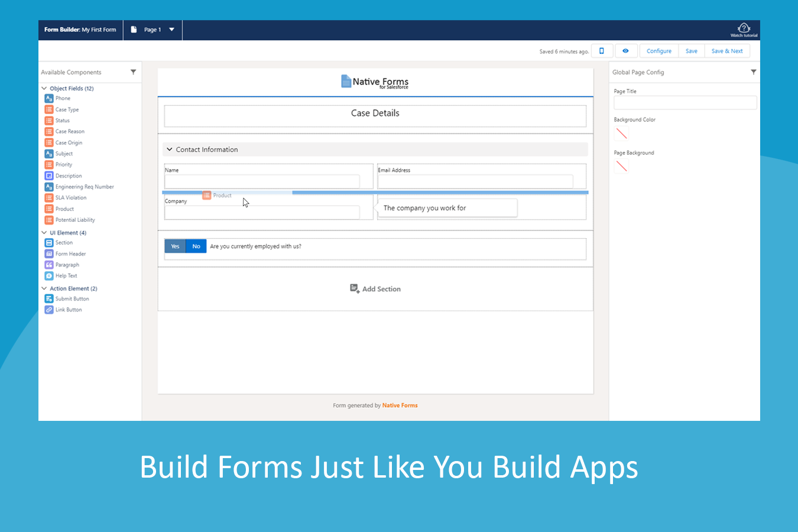The width and height of the screenshot is (798, 532).
Task: Click the Native Forms logo in form header
Action: [x=375, y=82]
